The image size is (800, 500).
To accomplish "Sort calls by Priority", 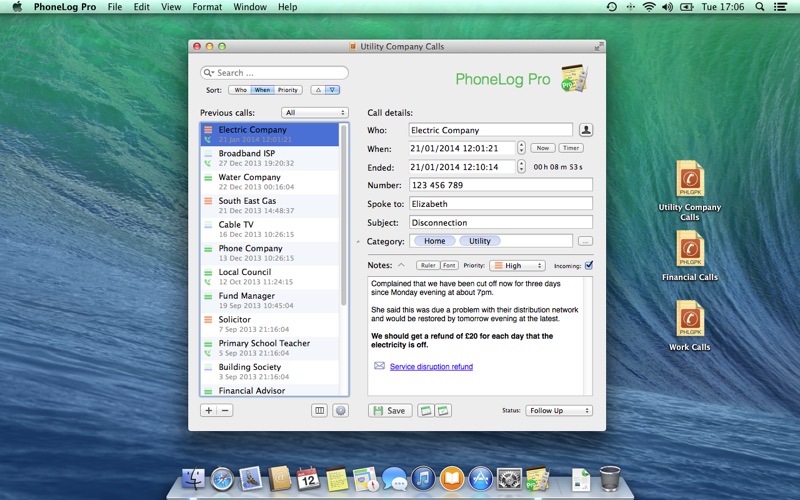I will click(x=288, y=90).
